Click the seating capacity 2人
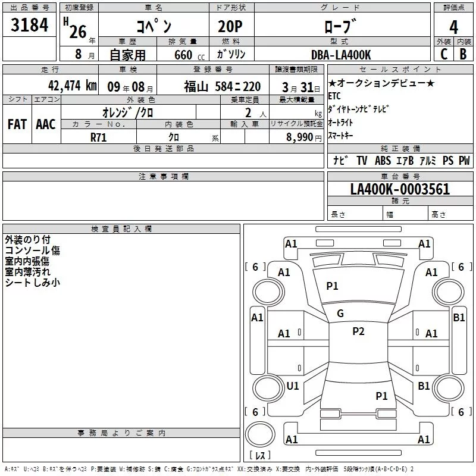The image size is (476, 476). coord(256,112)
